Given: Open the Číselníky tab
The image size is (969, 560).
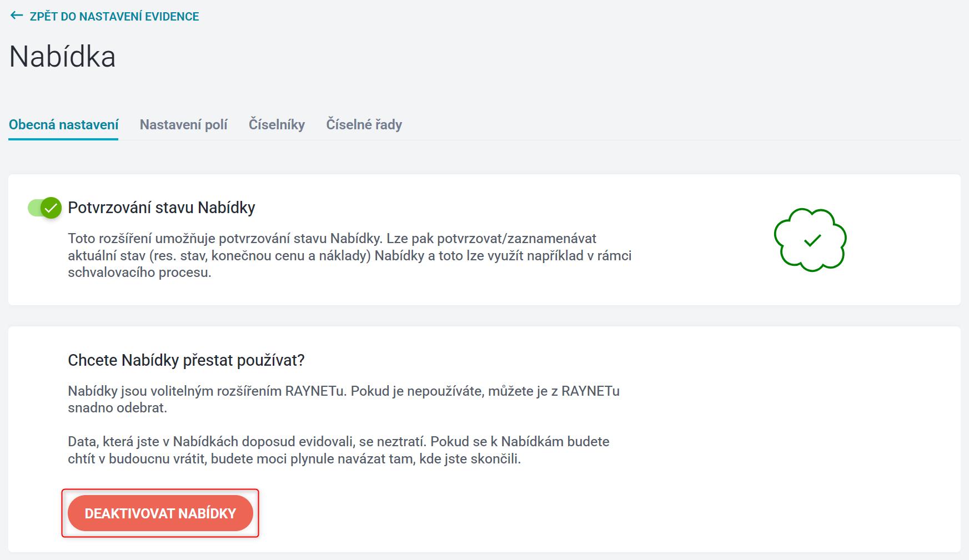Looking at the screenshot, I should (x=277, y=124).
